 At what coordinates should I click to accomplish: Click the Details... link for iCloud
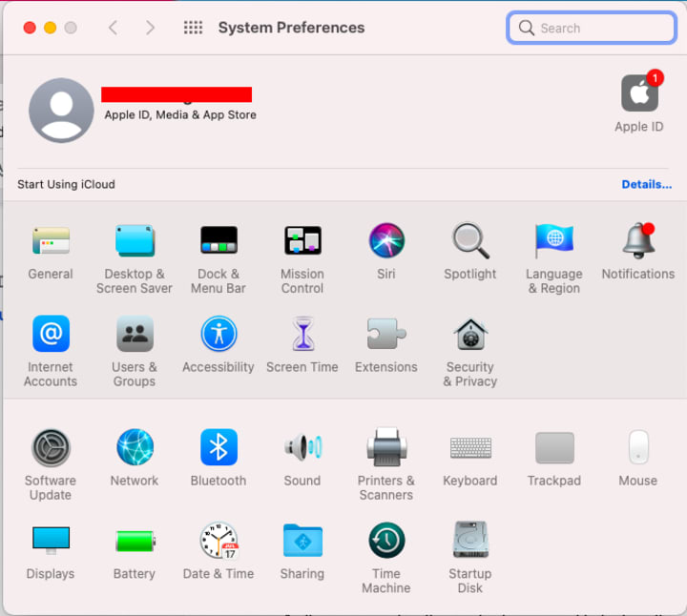pyautogui.click(x=647, y=184)
